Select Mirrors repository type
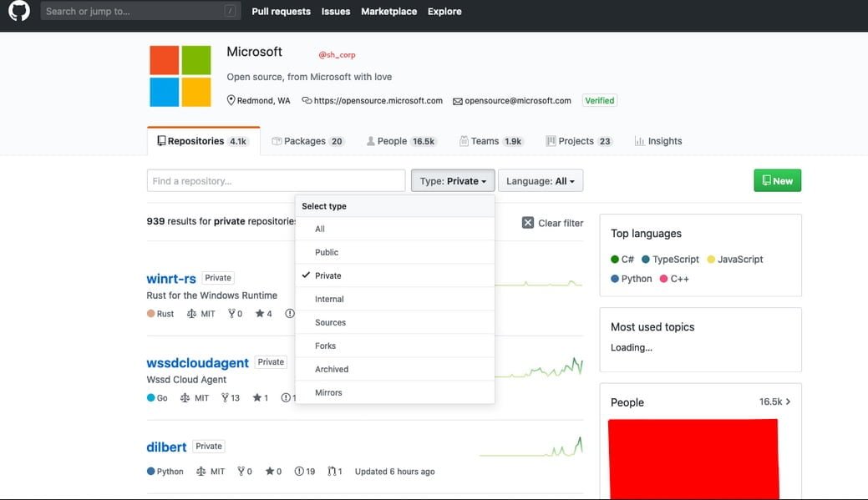Screen dimensions: 868x500 click(x=394, y=392)
